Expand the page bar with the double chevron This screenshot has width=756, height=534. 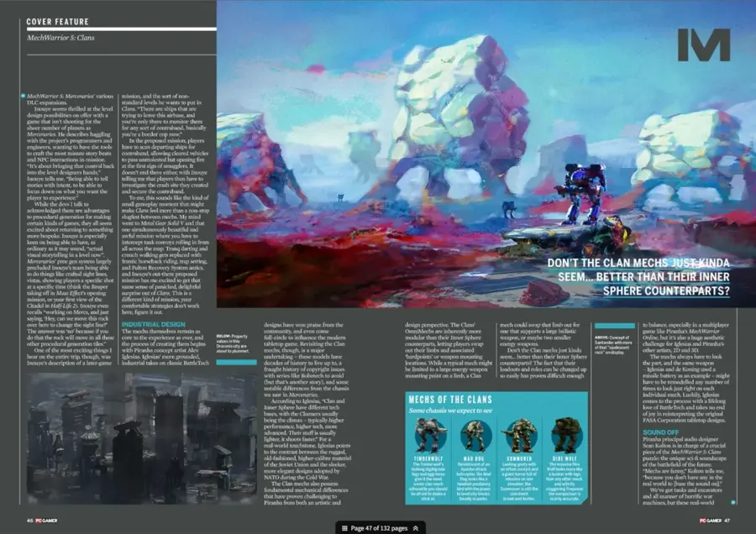416,528
